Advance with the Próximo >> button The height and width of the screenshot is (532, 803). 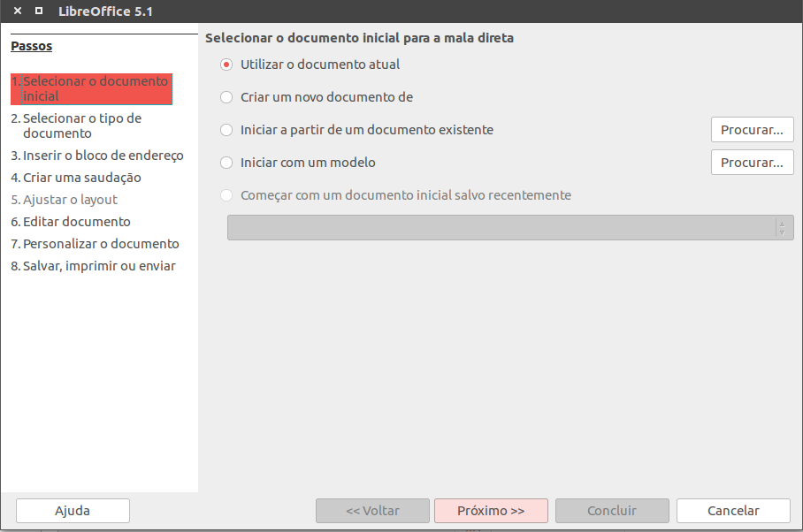tap(491, 511)
